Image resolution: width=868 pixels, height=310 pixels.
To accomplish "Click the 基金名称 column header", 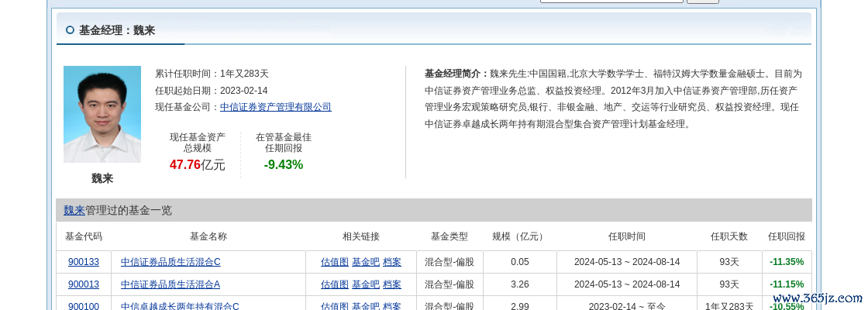I will click(x=208, y=236).
